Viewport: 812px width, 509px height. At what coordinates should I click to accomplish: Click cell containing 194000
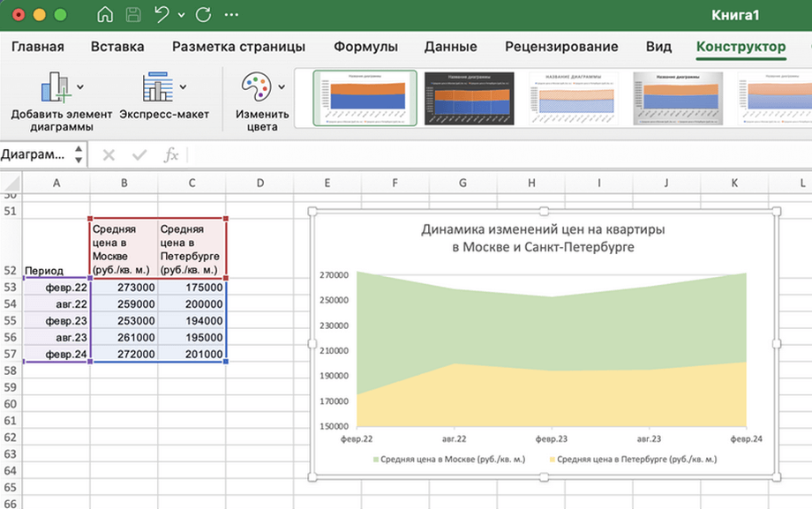[192, 320]
